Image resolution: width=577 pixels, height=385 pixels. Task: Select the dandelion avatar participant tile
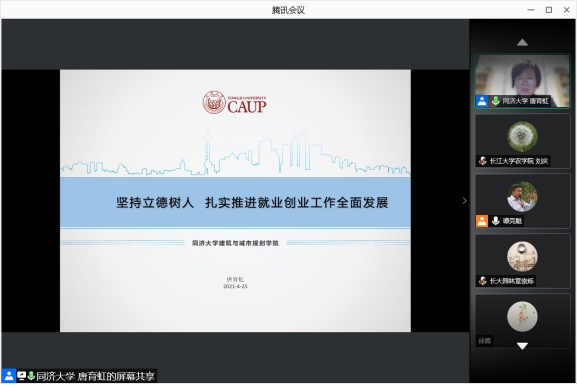pyautogui.click(x=523, y=141)
